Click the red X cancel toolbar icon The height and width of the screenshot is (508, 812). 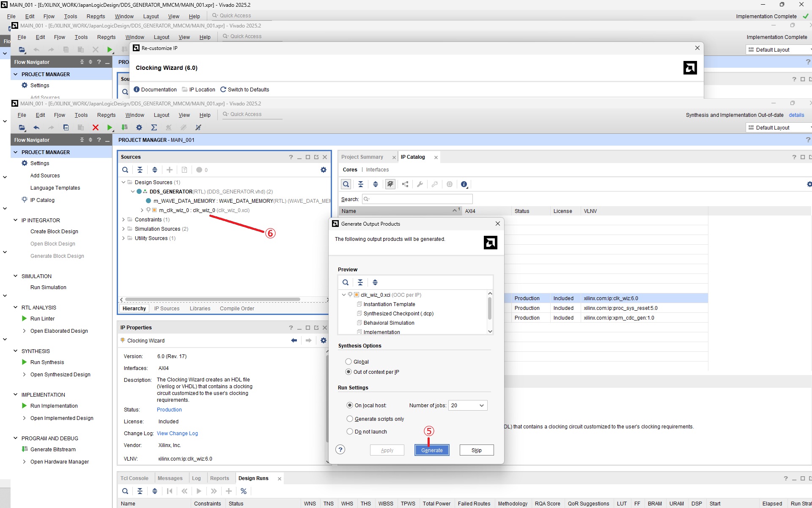coord(96,127)
